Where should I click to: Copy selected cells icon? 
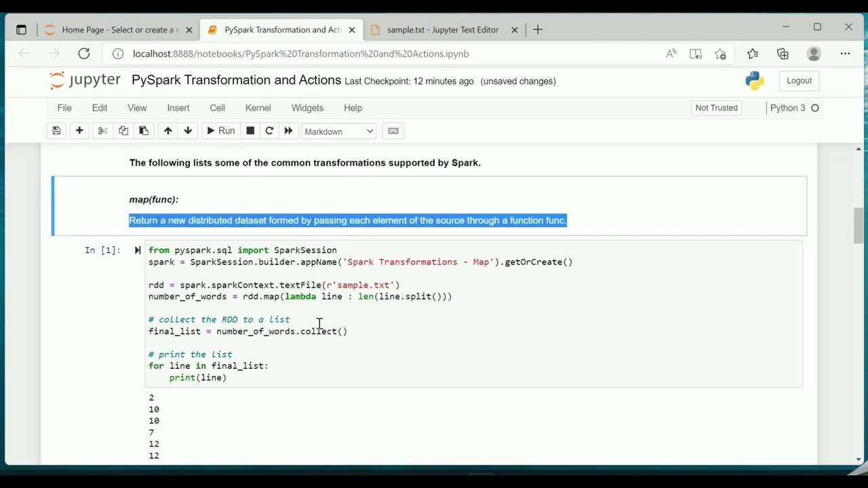pyautogui.click(x=123, y=131)
